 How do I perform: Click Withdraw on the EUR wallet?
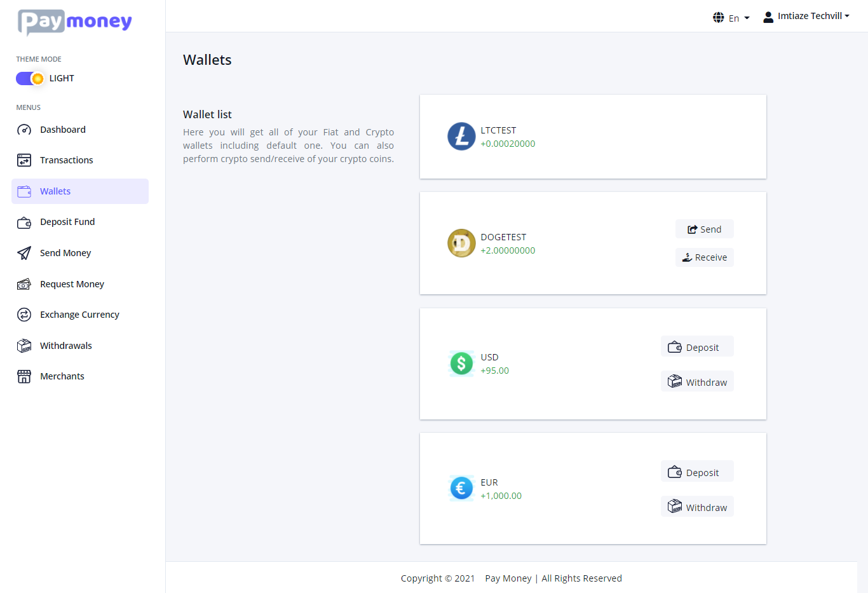[x=697, y=506]
